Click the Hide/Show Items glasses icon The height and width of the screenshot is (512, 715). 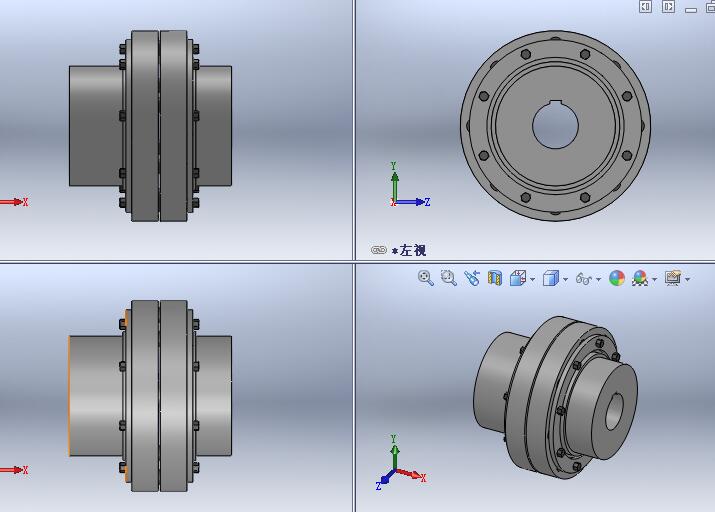click(584, 278)
